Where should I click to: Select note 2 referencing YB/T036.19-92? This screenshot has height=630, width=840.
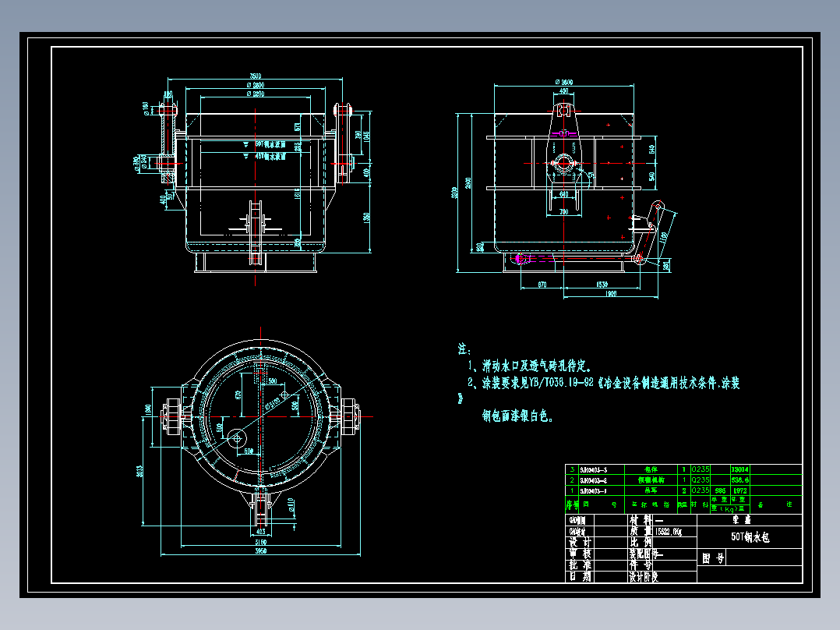[603, 383]
